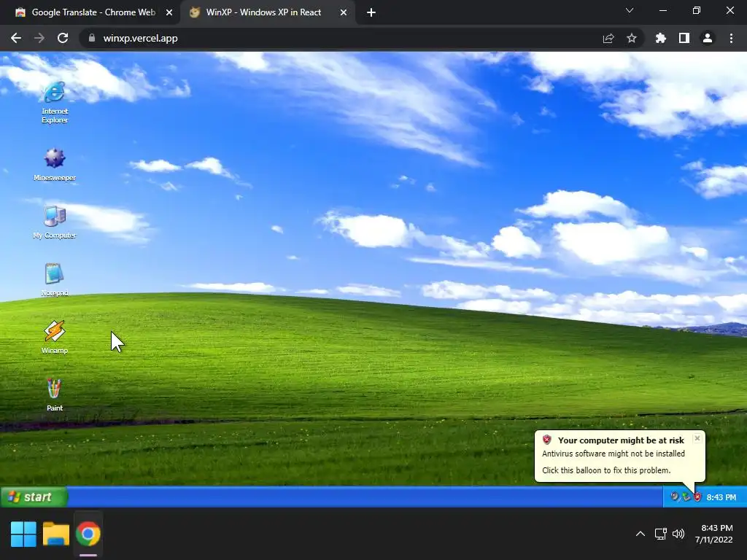Open the network status tray icon
This screenshot has width=747, height=560.
click(x=660, y=534)
